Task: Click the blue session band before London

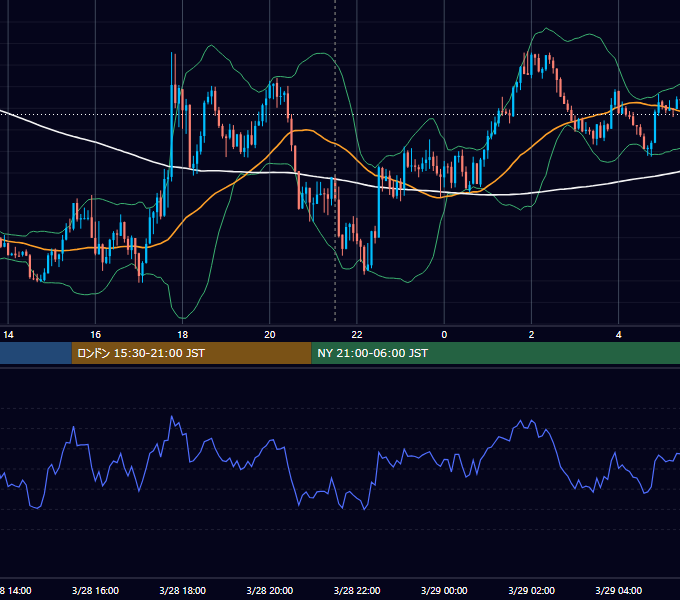Action: (x=36, y=353)
